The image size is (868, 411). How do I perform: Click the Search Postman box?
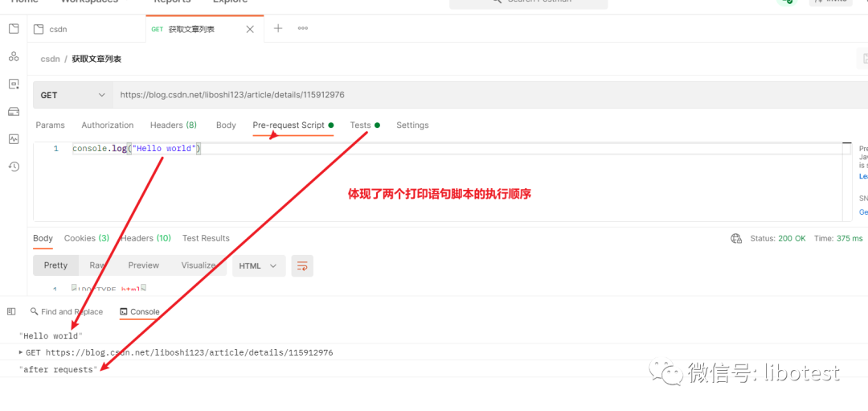pyautogui.click(x=528, y=2)
